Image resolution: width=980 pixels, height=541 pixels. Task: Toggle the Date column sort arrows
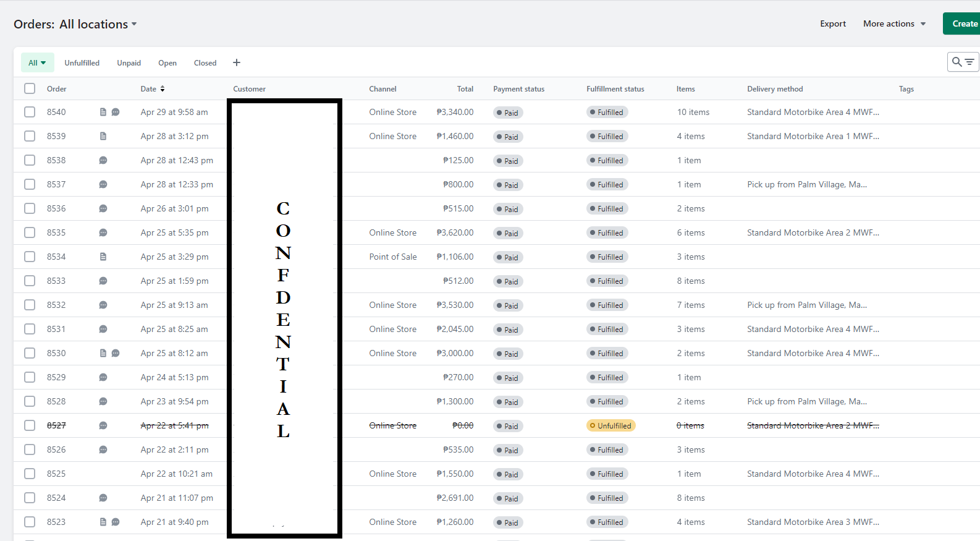tap(163, 89)
